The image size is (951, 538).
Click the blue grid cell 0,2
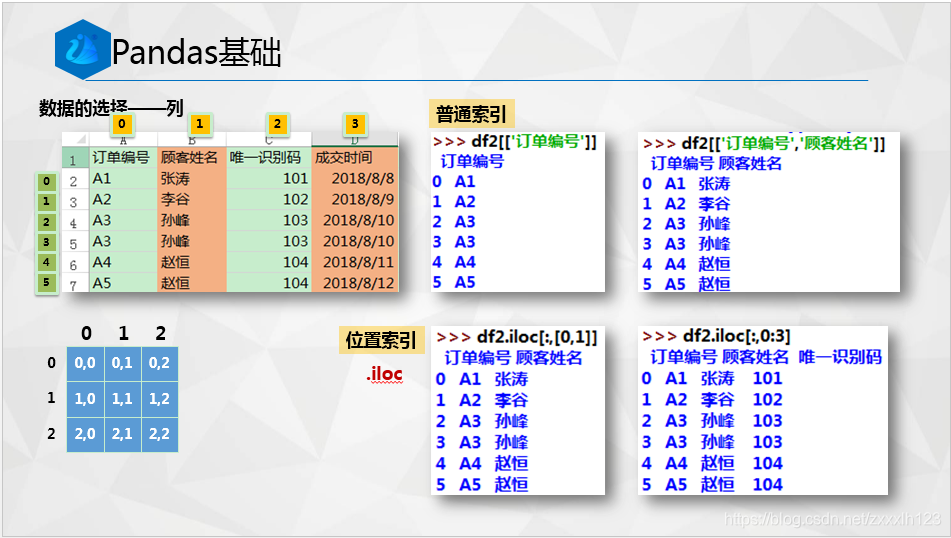coord(160,363)
